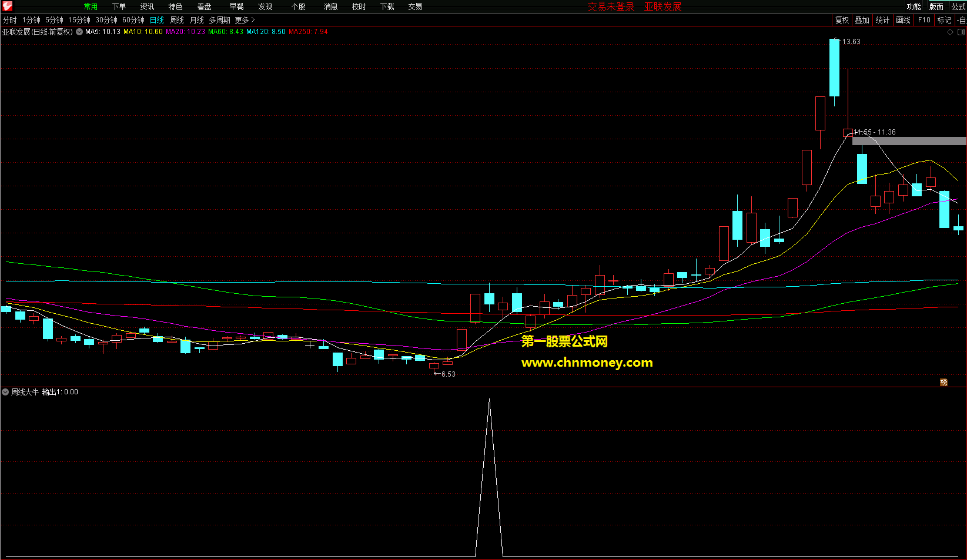Click the 周线大牛 indicator name

point(25,392)
